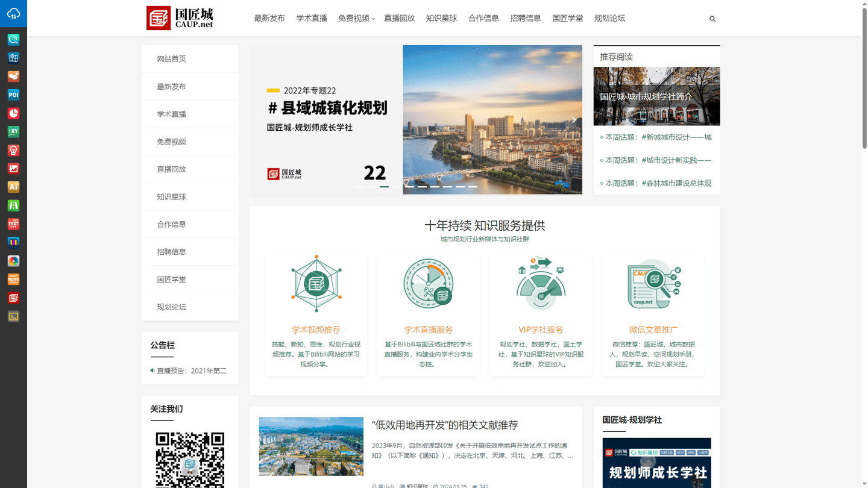This screenshot has height=488, width=868.
Task: Select 直播回放 in the side menu
Action: [x=190, y=169]
